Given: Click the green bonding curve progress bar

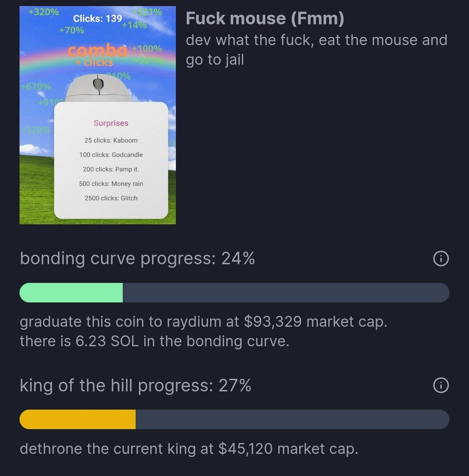Looking at the screenshot, I should point(71,293).
